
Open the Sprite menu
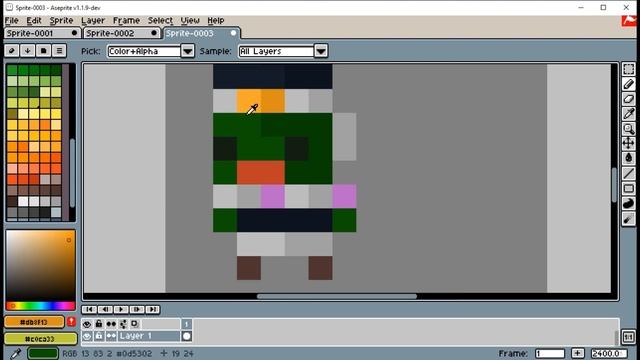pyautogui.click(x=61, y=20)
